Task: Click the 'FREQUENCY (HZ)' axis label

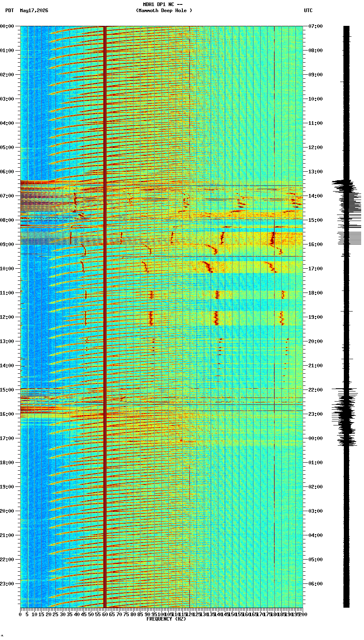Action: [166, 619]
